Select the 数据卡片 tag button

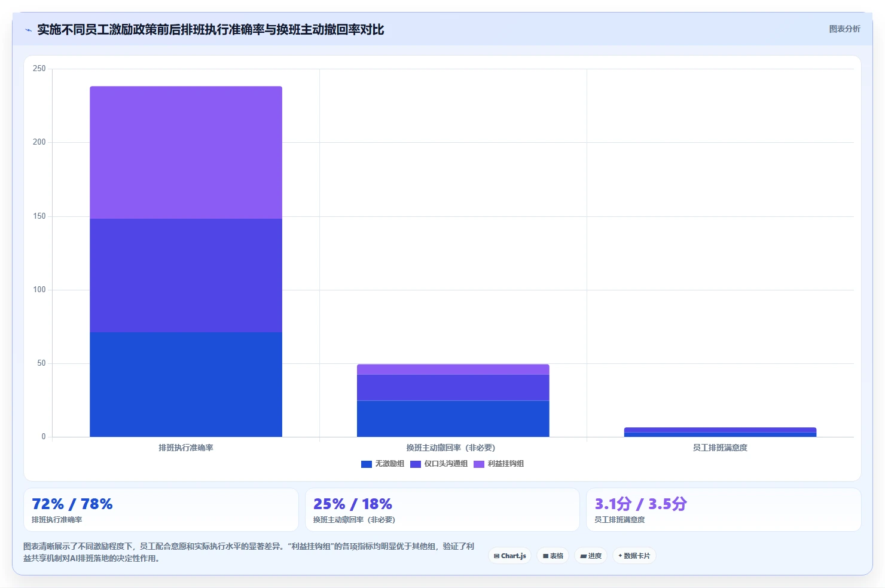point(634,556)
